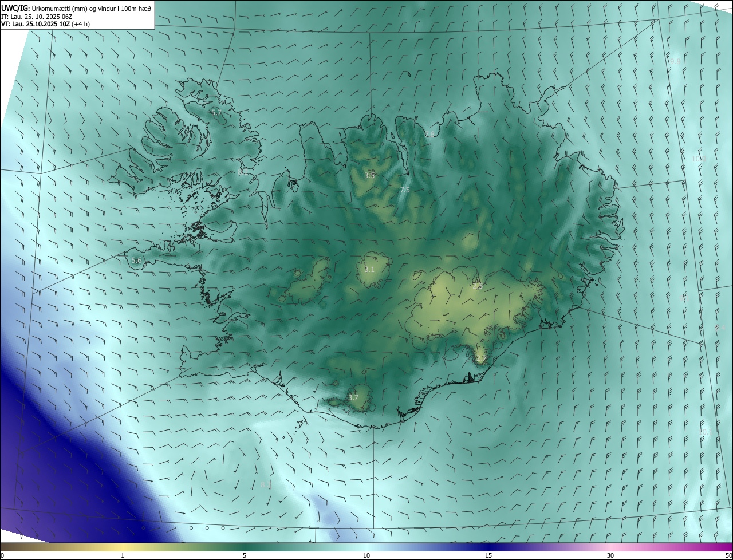Click the 7.8 value on the map
Viewport: 733px width, 560px height.
429,134
